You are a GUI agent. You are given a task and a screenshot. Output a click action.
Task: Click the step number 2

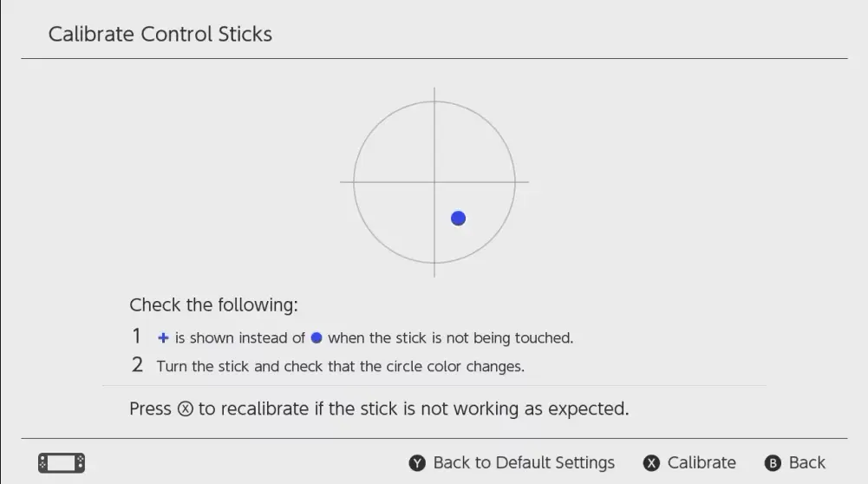click(x=137, y=365)
